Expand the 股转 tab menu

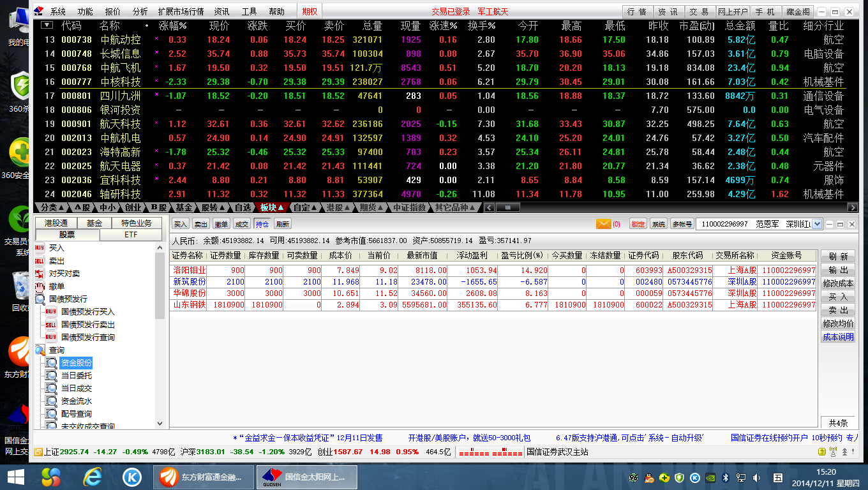coord(214,207)
